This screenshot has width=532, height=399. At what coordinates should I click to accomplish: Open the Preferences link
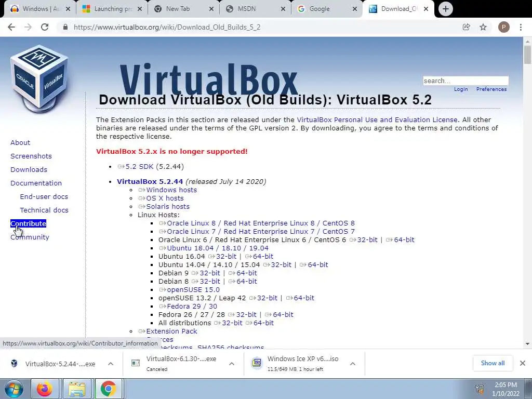[x=491, y=89]
